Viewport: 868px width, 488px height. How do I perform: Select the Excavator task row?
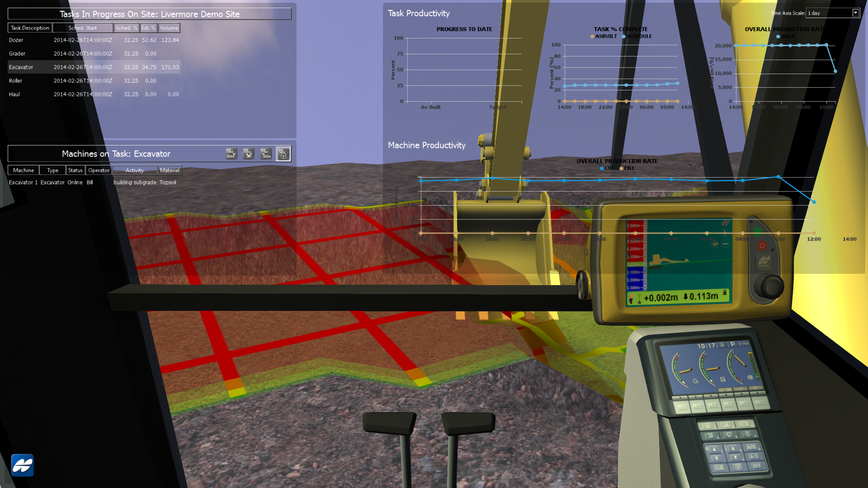pyautogui.click(x=94, y=67)
